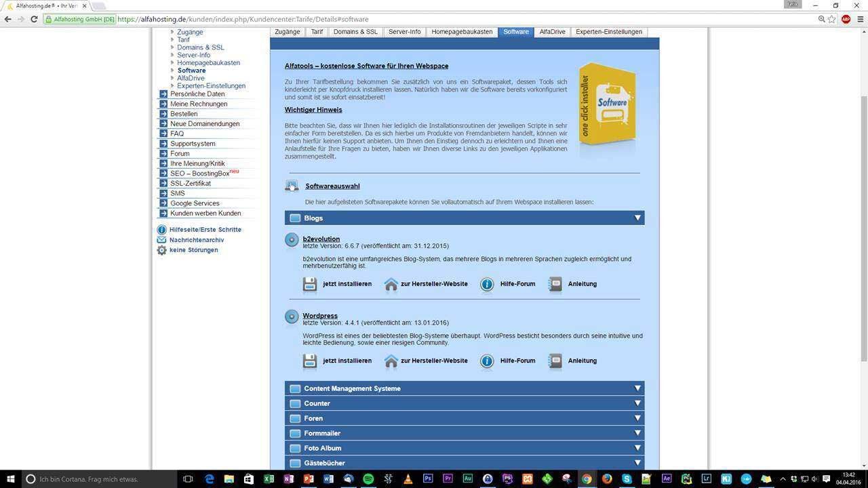868x488 pixels.
Task: Expand the Gästebücher section
Action: click(x=465, y=463)
